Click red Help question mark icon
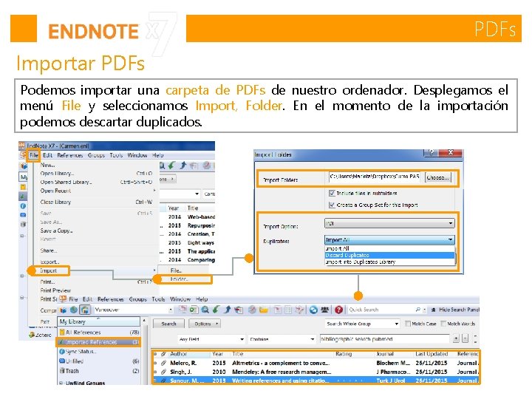The height and width of the screenshot is (399, 532). [x=338, y=310]
